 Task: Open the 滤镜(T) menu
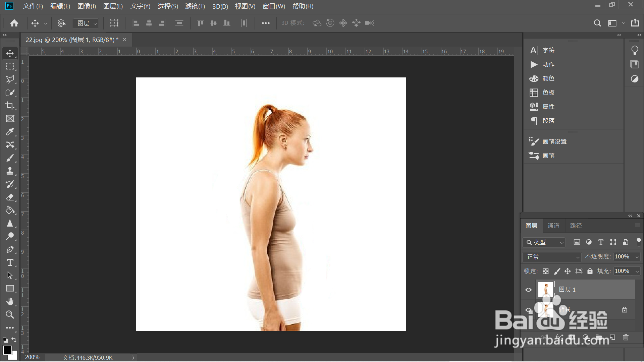[x=195, y=6]
